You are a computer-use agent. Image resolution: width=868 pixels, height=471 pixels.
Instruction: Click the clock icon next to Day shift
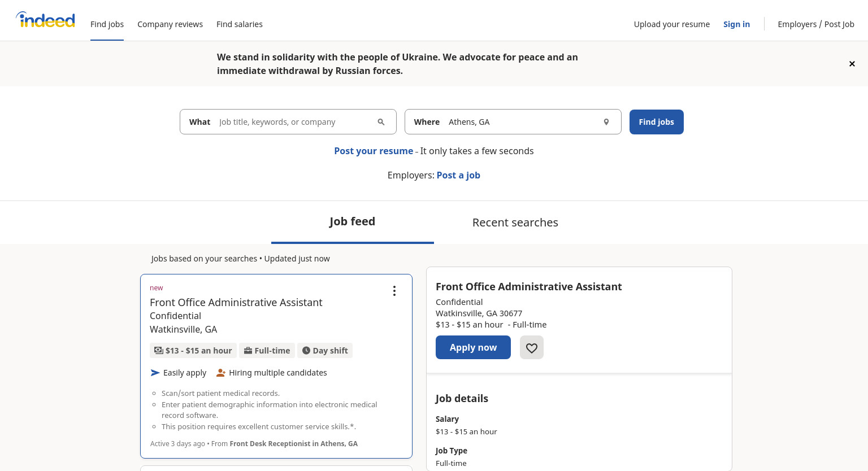point(306,351)
